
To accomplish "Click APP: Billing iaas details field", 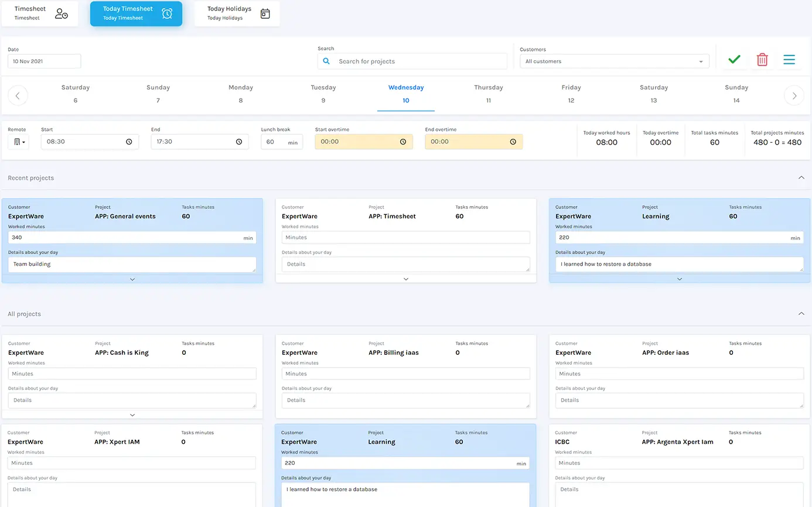I will point(406,400).
